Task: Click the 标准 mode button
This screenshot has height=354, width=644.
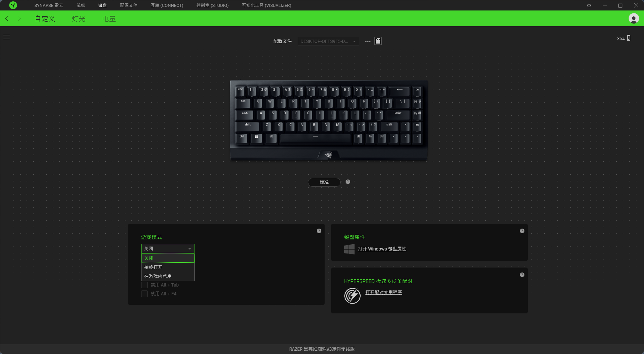Action: click(324, 182)
